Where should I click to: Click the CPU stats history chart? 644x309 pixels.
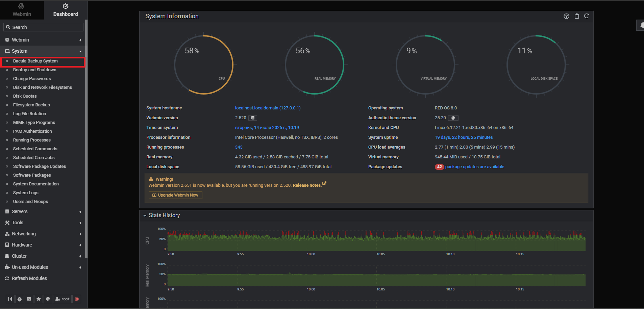[x=376, y=241]
